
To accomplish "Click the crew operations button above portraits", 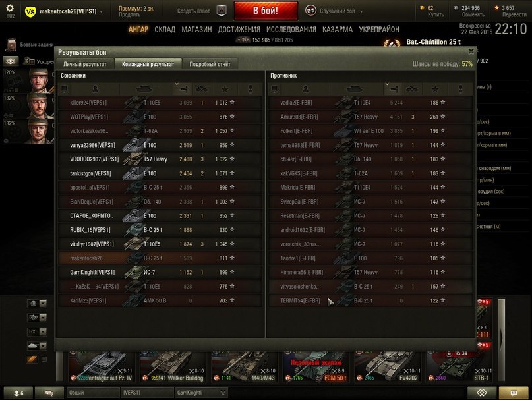I will (11, 61).
